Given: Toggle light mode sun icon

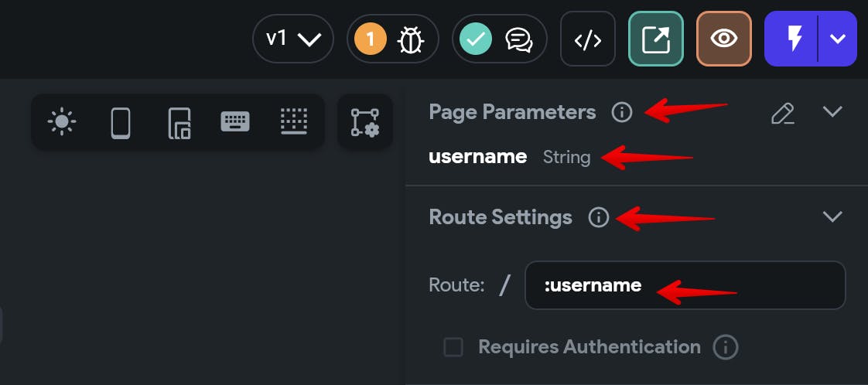Looking at the screenshot, I should [61, 121].
